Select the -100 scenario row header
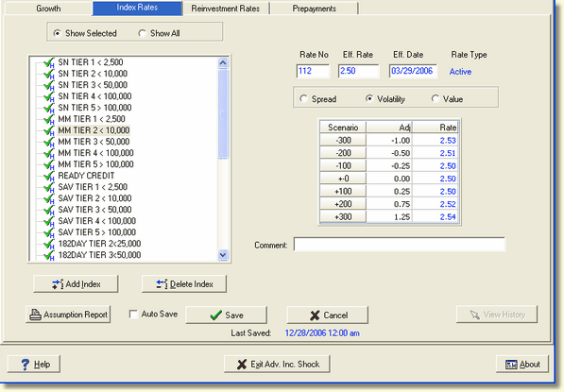This screenshot has height=392, width=564. (x=343, y=166)
